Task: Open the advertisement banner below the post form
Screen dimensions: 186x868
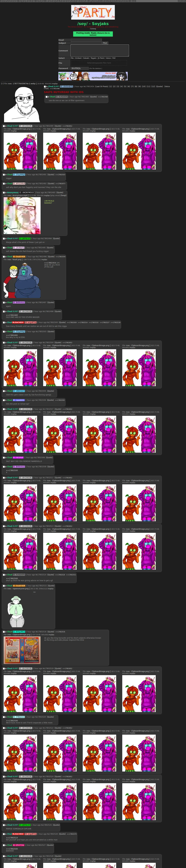Action: pos(93,76)
